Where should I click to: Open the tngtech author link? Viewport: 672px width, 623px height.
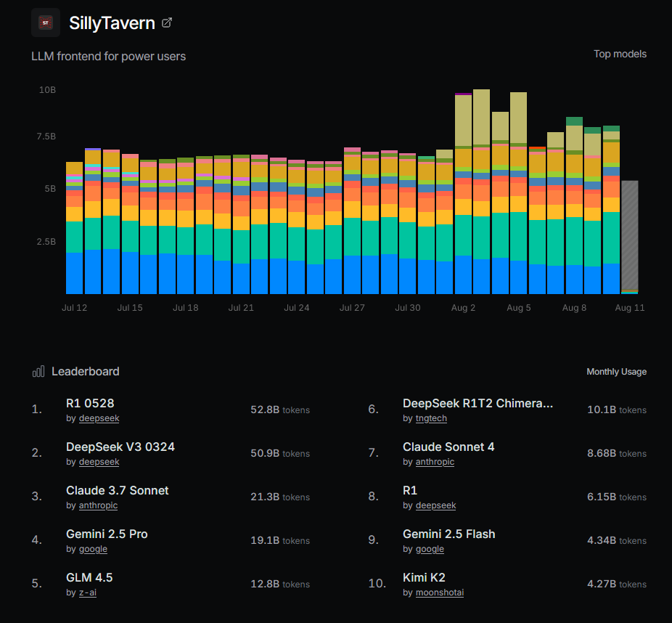[x=431, y=418]
